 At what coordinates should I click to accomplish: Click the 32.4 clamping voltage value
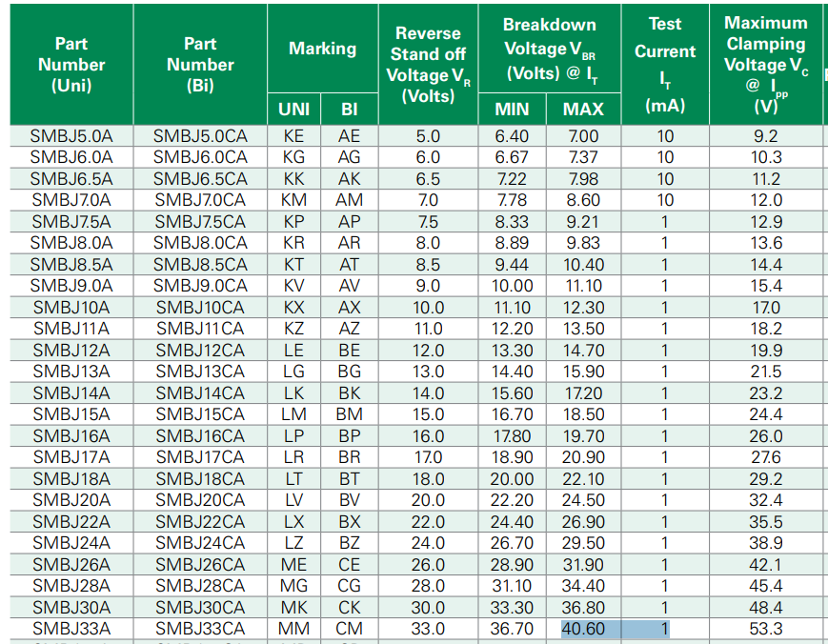coord(766,500)
